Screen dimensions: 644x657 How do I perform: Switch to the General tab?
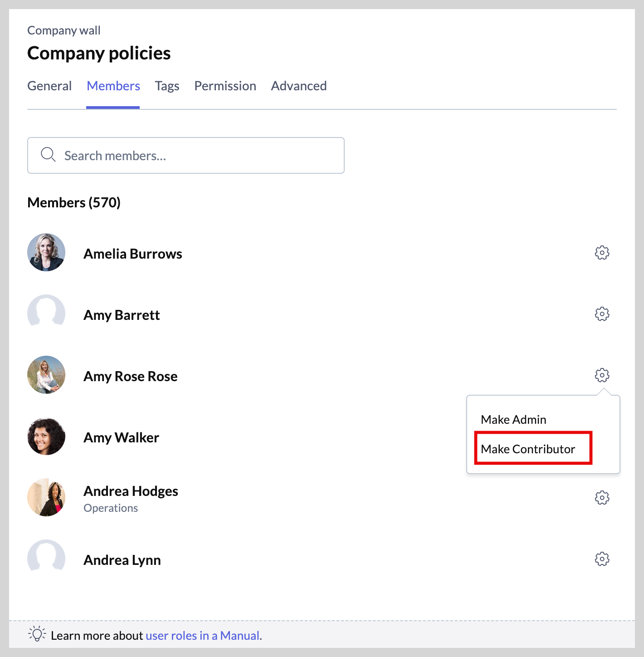[x=49, y=86]
